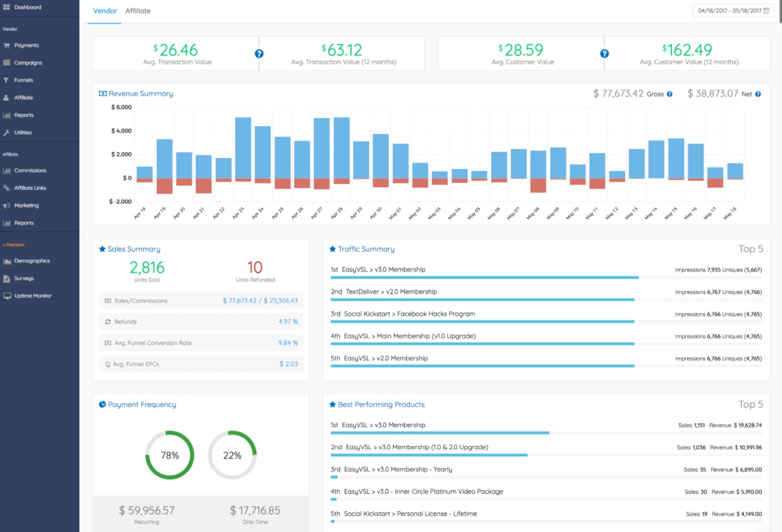Click the Affiliate Links chain icon
Screen dimensions: 782x532
point(7,188)
